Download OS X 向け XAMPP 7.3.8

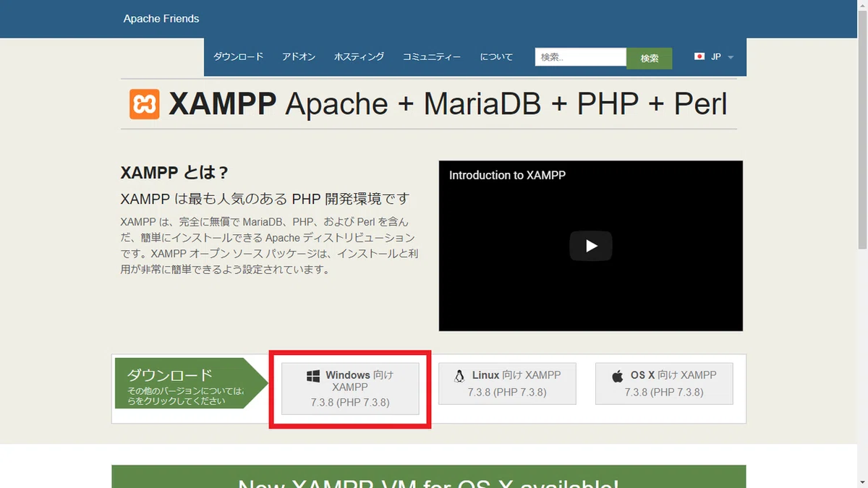(x=664, y=383)
